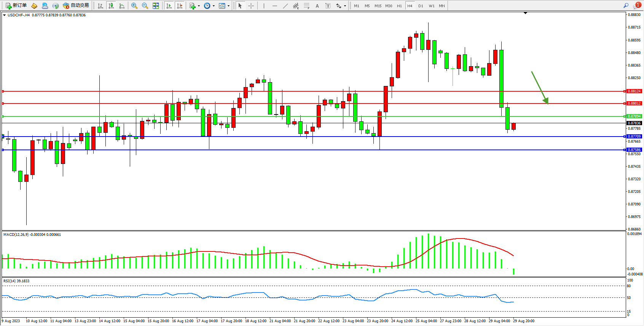Select the crosshair tool
Image resolution: width=644 pixels, height=326 pixels.
[251, 6]
